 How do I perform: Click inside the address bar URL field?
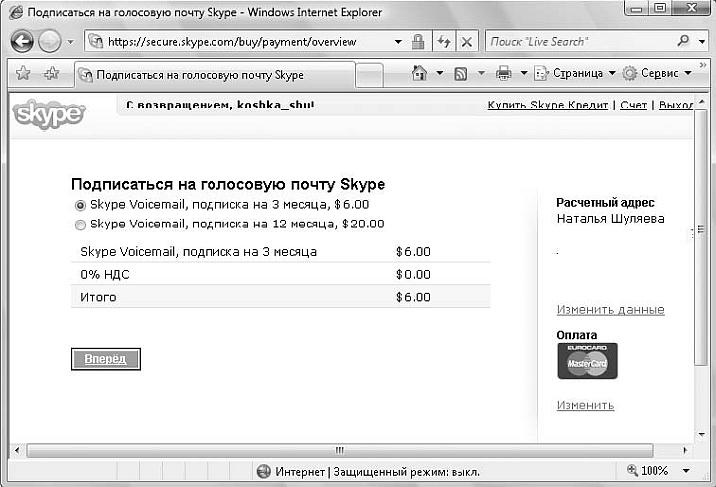[x=250, y=42]
